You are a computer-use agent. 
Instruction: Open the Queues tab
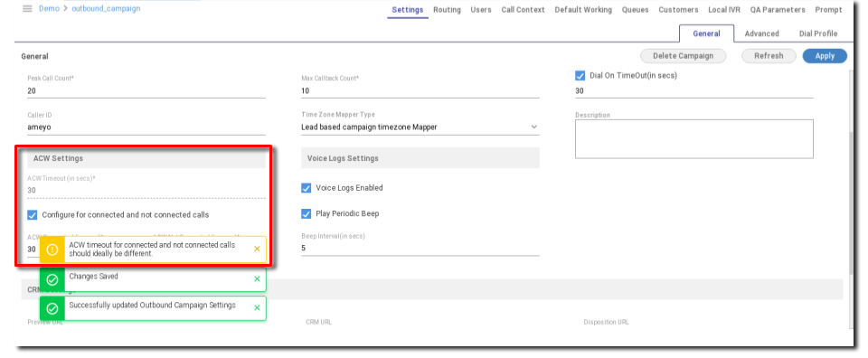(635, 10)
